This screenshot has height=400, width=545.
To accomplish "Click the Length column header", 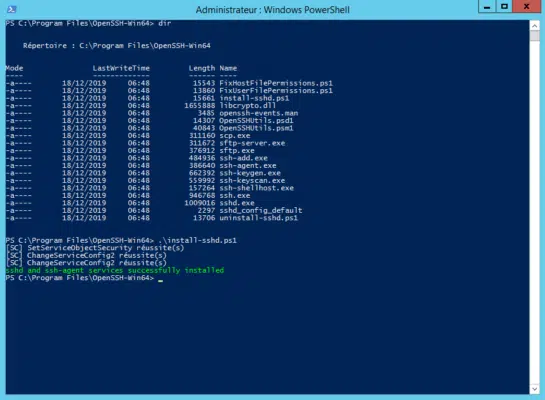I will (x=202, y=68).
